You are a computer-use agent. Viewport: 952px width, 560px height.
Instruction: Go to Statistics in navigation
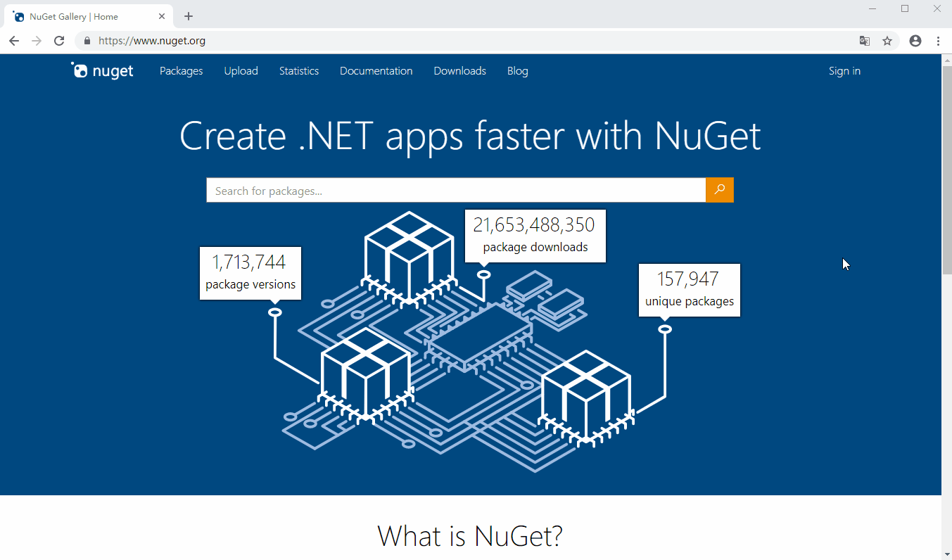299,71
